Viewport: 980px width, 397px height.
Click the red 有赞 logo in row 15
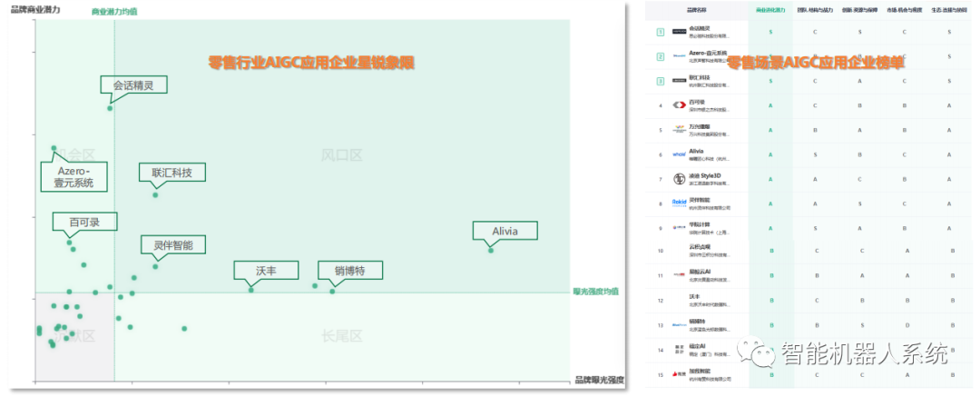(680, 374)
